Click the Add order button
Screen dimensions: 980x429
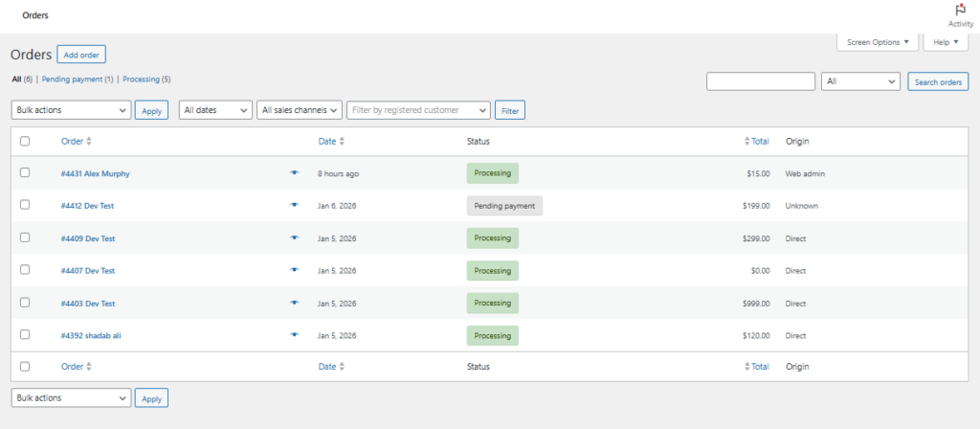click(x=81, y=55)
